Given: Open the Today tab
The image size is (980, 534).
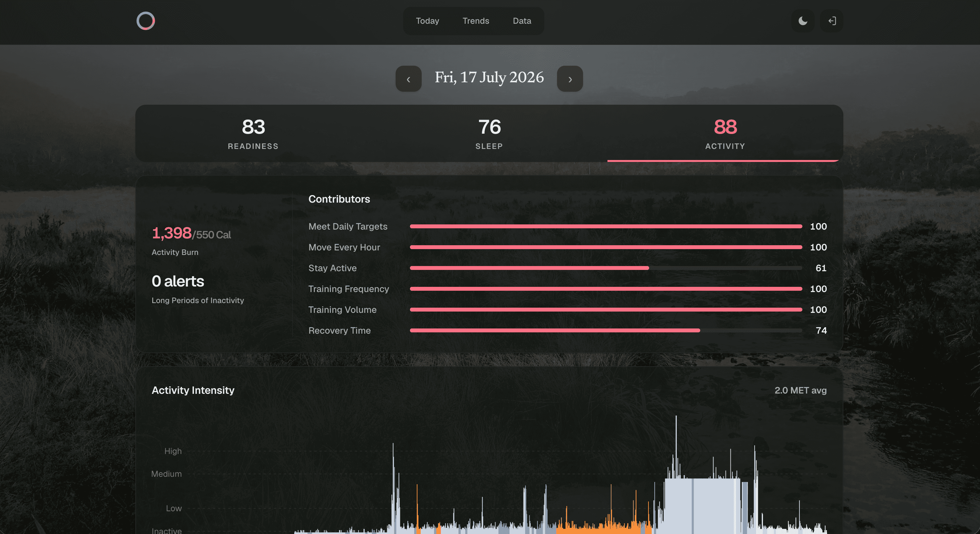Looking at the screenshot, I should [x=427, y=21].
